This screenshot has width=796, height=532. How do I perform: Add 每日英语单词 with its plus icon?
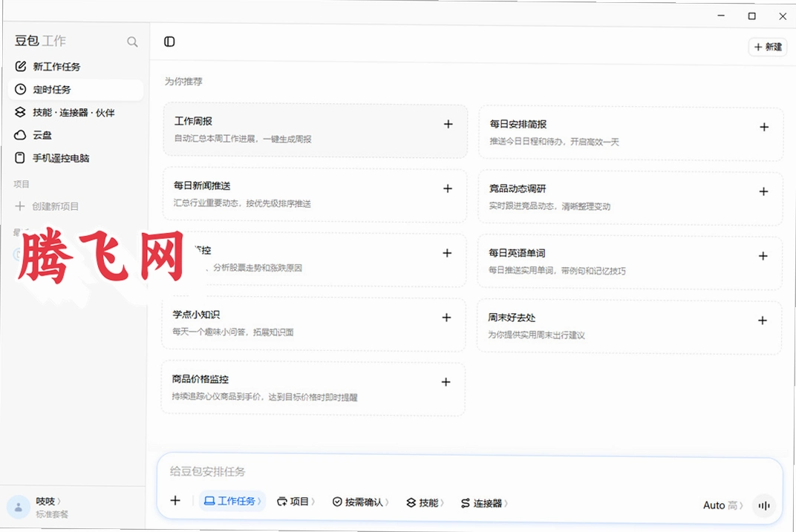[763, 256]
